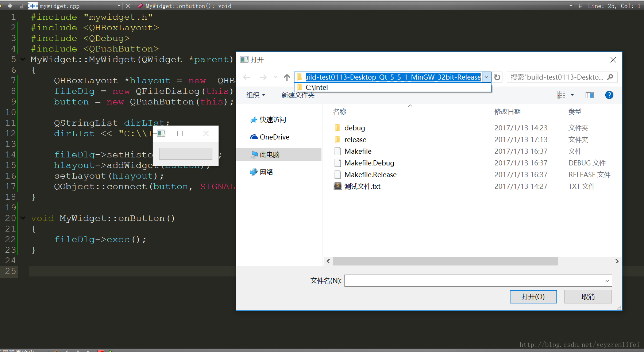Viewport: 644px width, 352px height.
Task: Select C:\Intel from address history
Action: click(393, 87)
